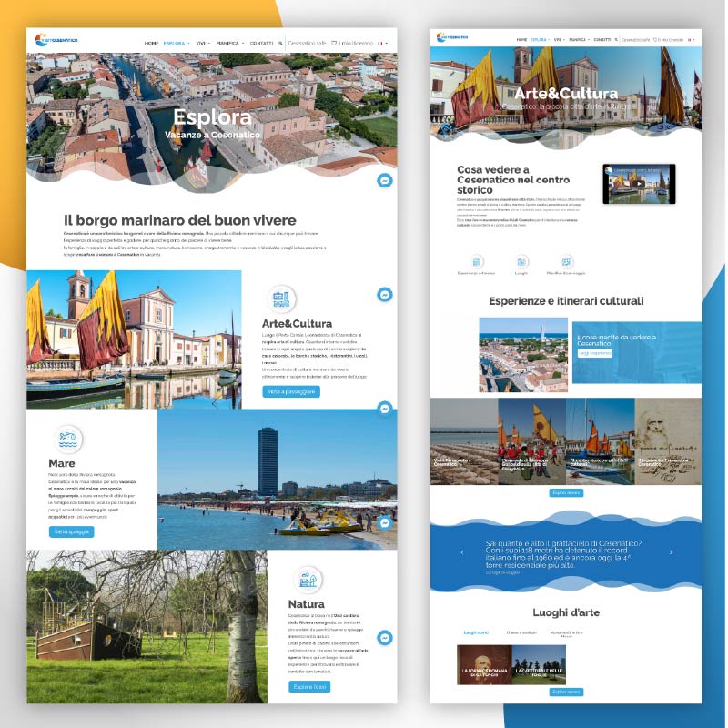This screenshot has width=728, height=728.
Task: Open the language flag dropdown on Esplora page
Action: [x=382, y=43]
